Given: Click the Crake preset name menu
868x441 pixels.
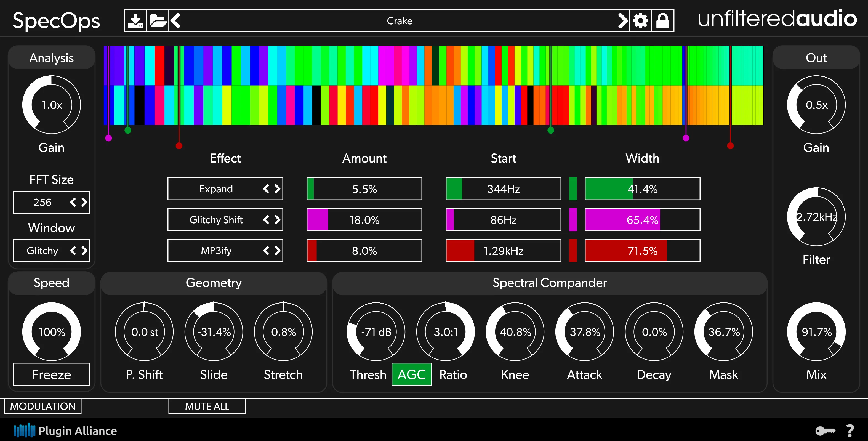Looking at the screenshot, I should point(399,21).
